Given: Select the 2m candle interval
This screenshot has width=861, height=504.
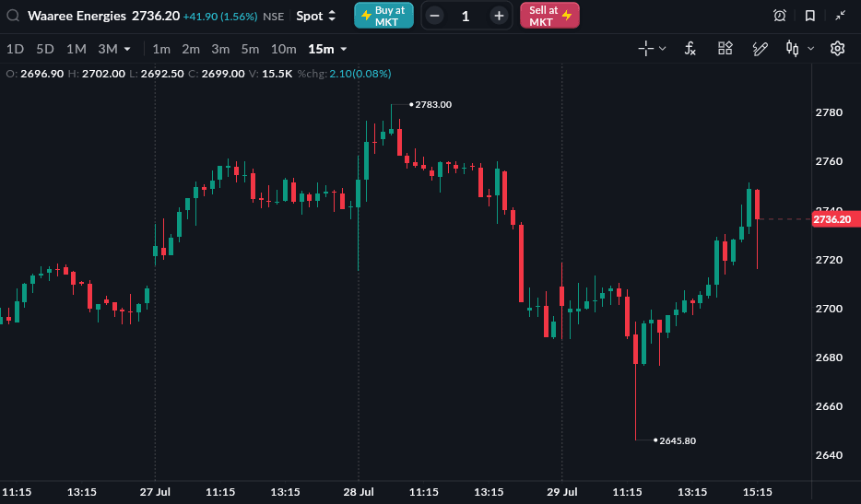Looking at the screenshot, I should click(x=191, y=49).
